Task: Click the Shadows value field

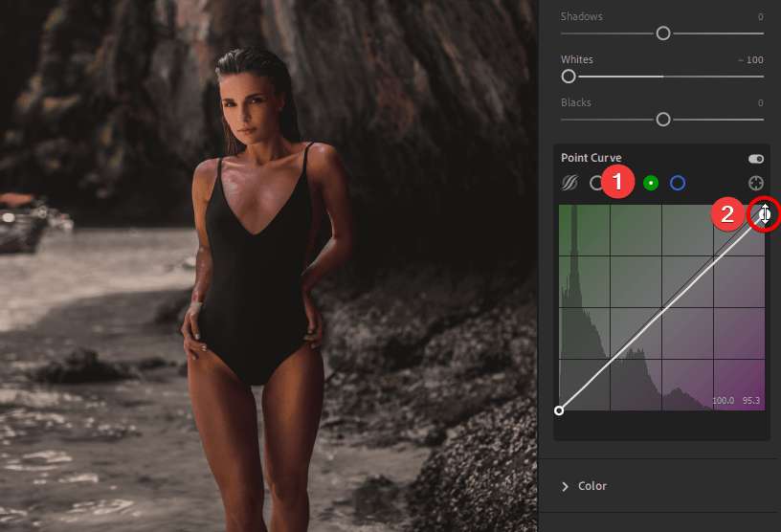Action: click(x=760, y=17)
